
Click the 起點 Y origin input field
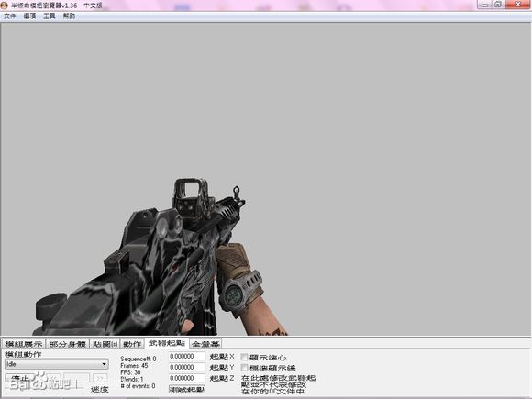pyautogui.click(x=187, y=367)
